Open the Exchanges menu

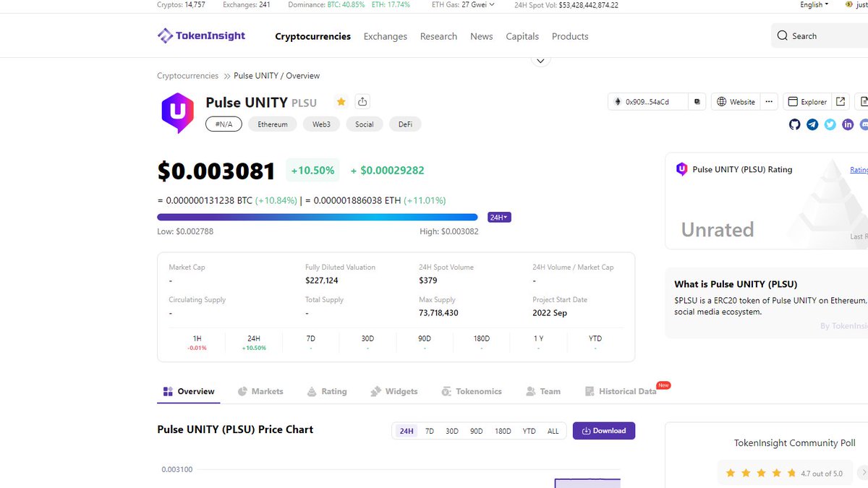point(386,36)
